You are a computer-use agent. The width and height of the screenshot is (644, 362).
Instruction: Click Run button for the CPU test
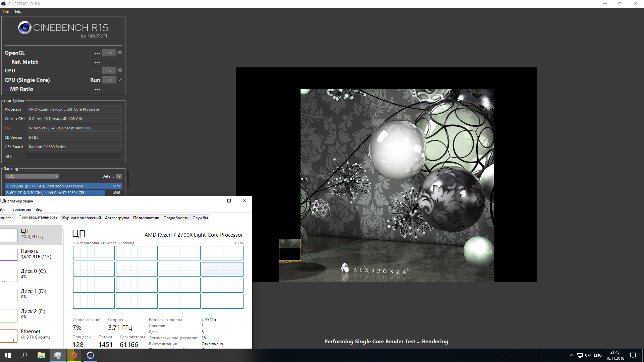click(x=109, y=71)
